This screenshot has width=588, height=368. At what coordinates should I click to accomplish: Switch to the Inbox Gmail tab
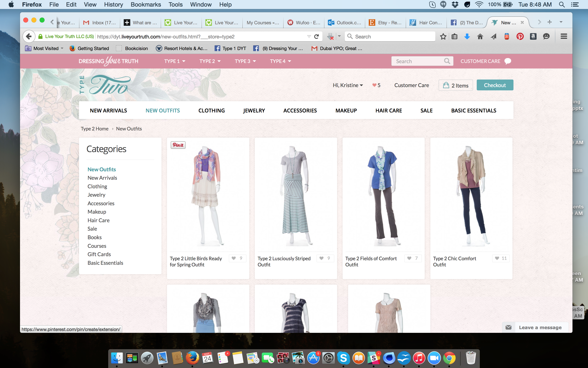coord(100,23)
